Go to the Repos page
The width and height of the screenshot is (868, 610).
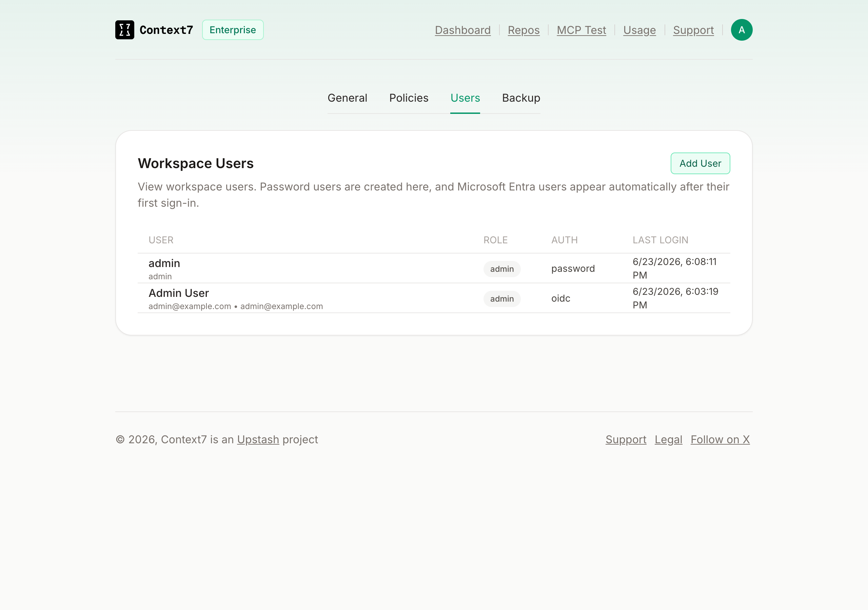coord(523,30)
